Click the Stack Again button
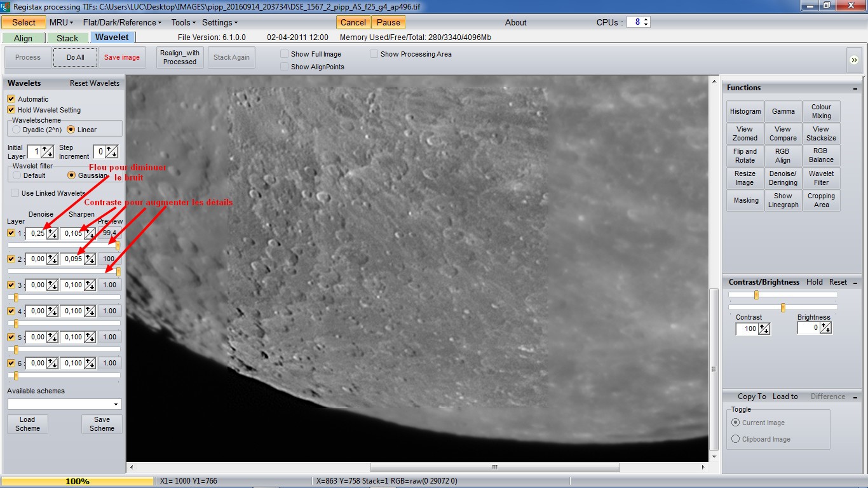The width and height of the screenshot is (868, 488). pos(231,57)
